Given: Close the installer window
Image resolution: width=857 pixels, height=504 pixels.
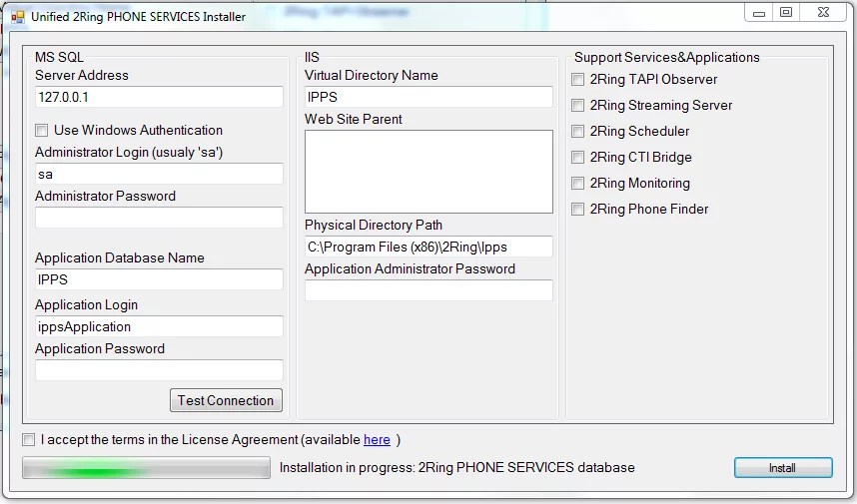Looking at the screenshot, I should click(824, 13).
